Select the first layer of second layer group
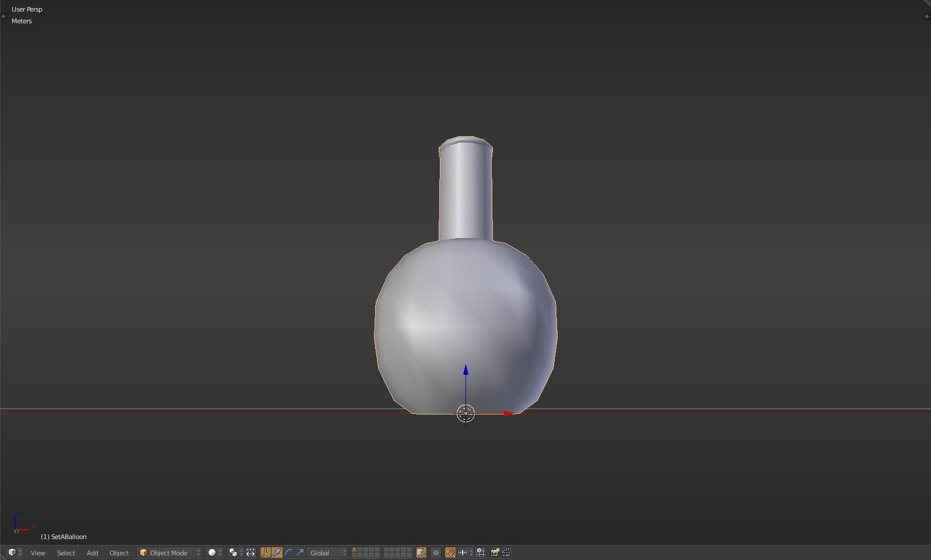This screenshot has height=560, width=931. tap(387, 550)
